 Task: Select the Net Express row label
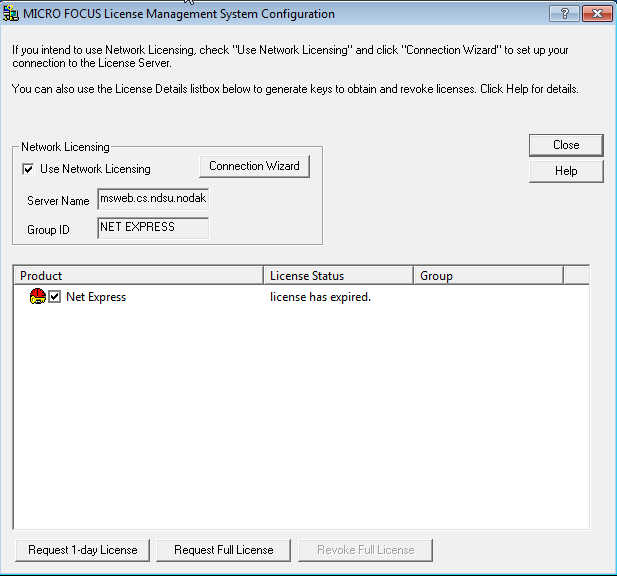point(96,297)
